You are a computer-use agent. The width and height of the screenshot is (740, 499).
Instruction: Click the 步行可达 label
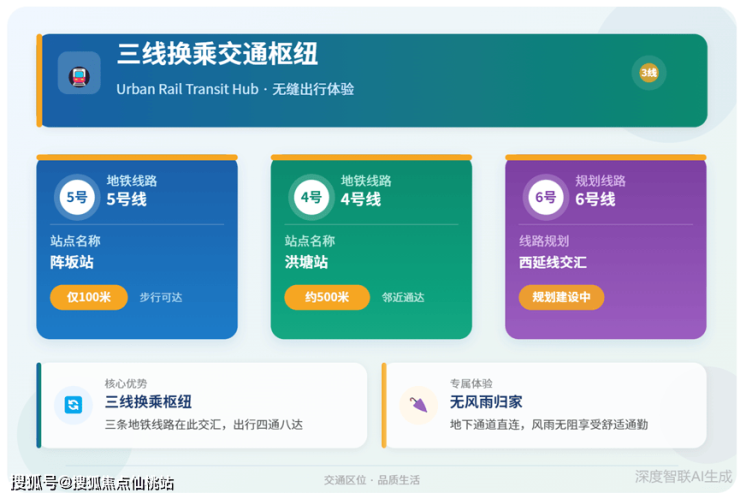click(x=161, y=297)
